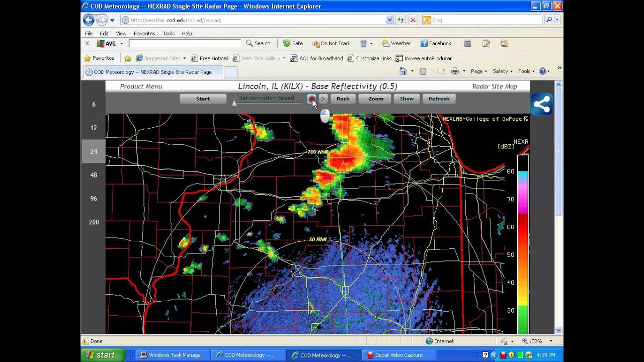Viewport: 644px width, 362px height.
Task: Click the AVG trash can icon
Action: click(x=363, y=43)
